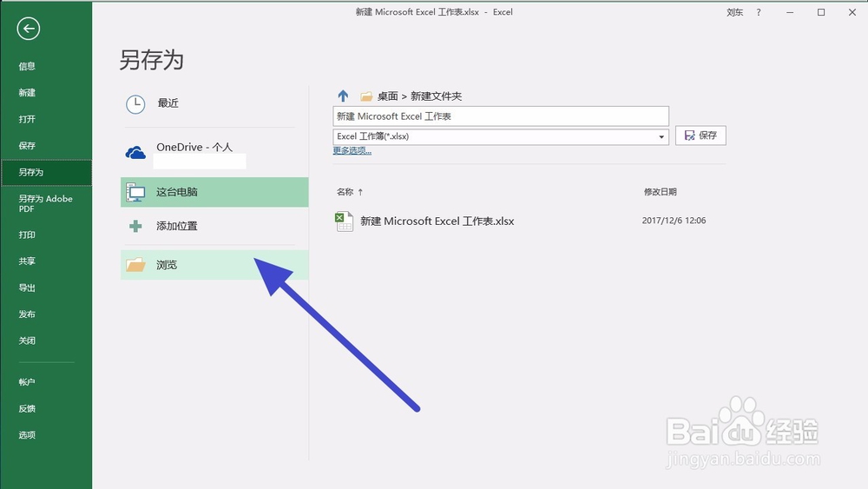Screen dimensions: 868x489
Task: Open the 发布 backstage tab
Action: click(27, 314)
